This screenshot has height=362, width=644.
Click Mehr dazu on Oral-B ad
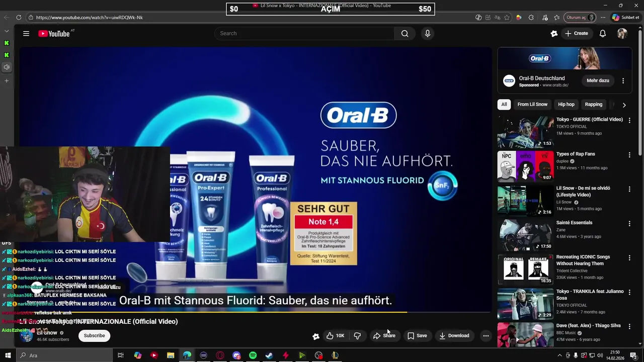coord(598,80)
